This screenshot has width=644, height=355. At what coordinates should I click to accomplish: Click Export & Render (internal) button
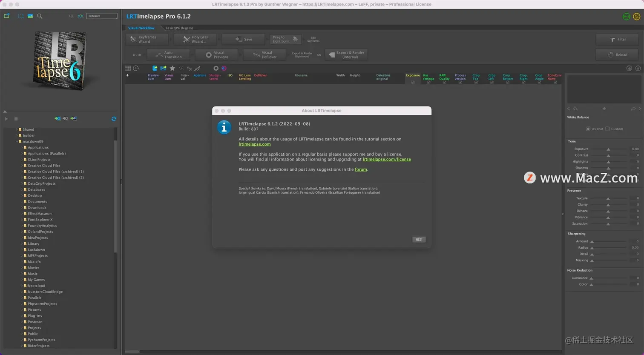[x=346, y=54]
